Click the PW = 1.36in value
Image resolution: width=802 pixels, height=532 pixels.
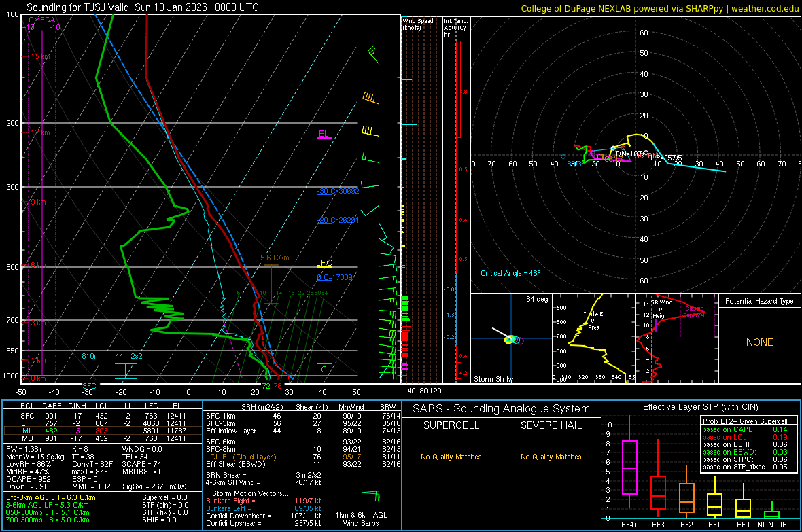[25, 449]
